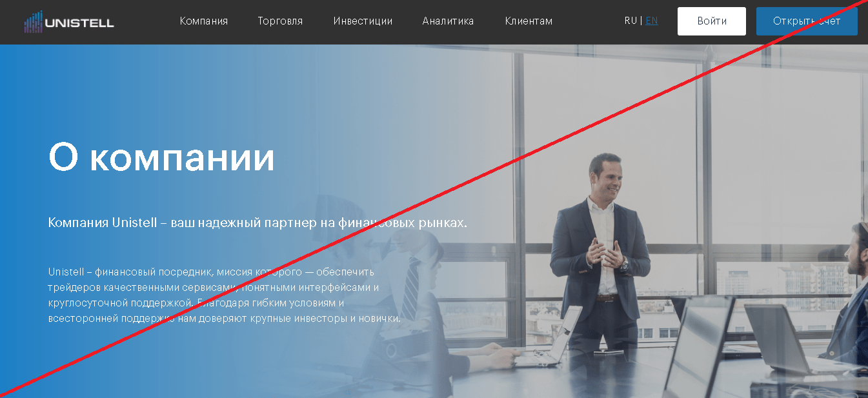The width and height of the screenshot is (868, 398).
Task: Click the white Войти login button
Action: click(x=712, y=21)
